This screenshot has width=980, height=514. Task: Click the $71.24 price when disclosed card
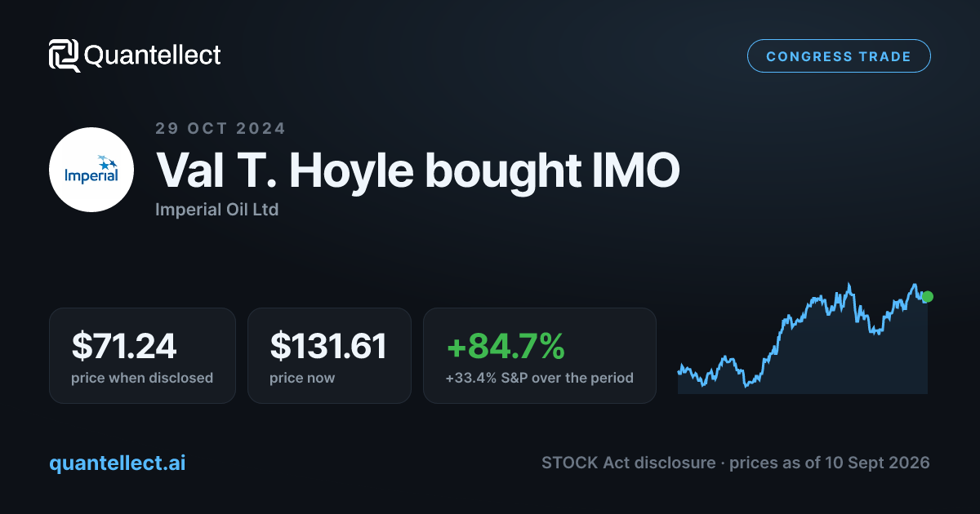coord(142,355)
